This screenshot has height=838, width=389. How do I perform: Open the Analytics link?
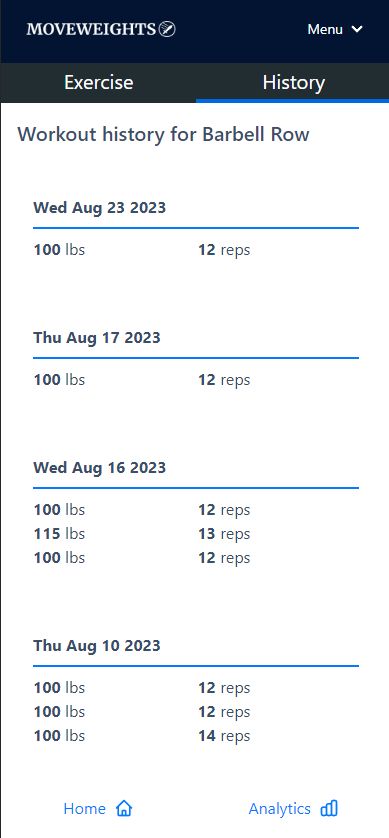point(293,809)
